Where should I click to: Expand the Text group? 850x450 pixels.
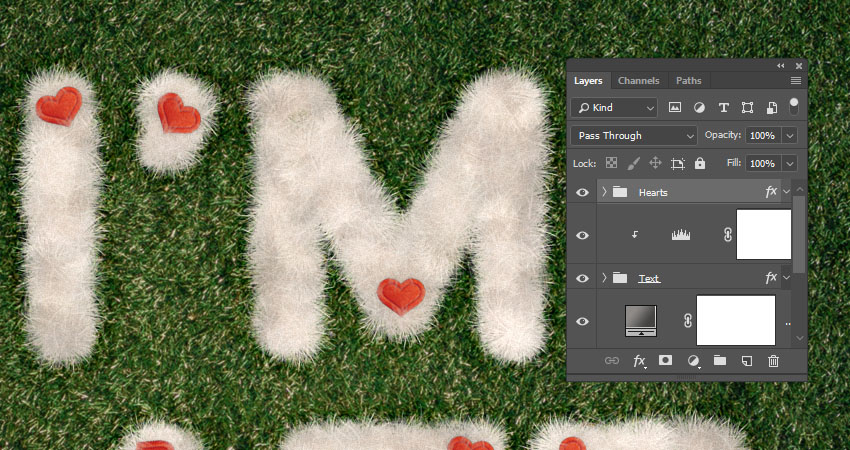click(x=604, y=278)
